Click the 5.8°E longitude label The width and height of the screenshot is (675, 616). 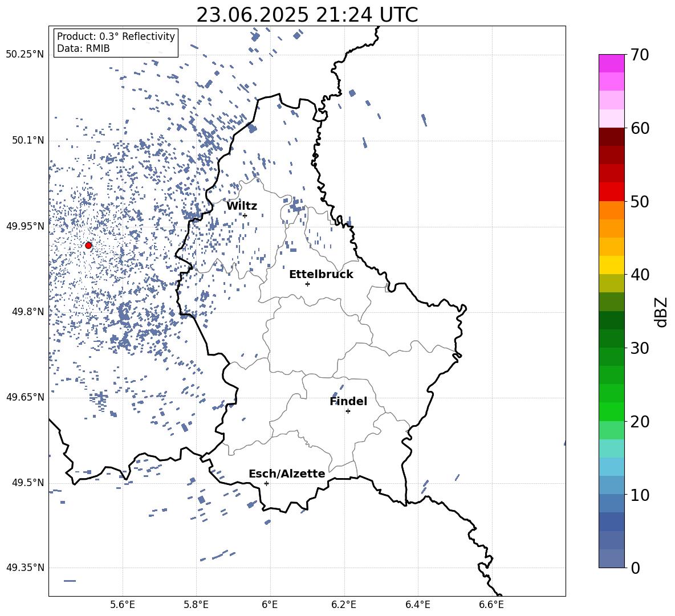point(196,605)
